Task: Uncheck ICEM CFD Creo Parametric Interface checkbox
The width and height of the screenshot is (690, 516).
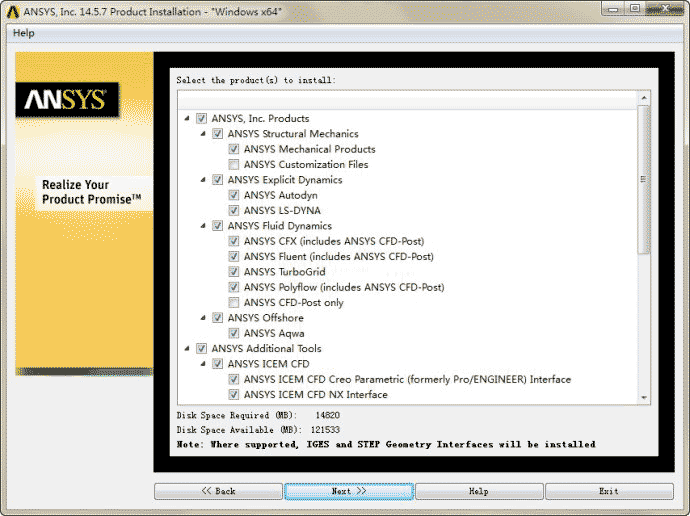Action: coord(234,379)
